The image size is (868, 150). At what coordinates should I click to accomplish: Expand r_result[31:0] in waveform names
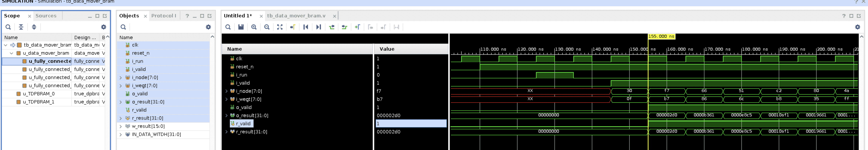[226, 132]
